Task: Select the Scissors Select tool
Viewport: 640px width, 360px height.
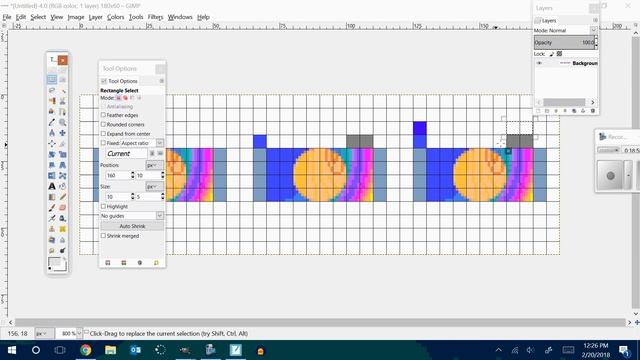Action: pos(62,100)
